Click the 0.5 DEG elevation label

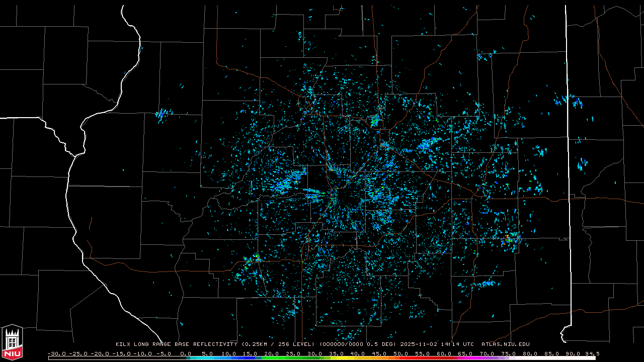pos(381,344)
